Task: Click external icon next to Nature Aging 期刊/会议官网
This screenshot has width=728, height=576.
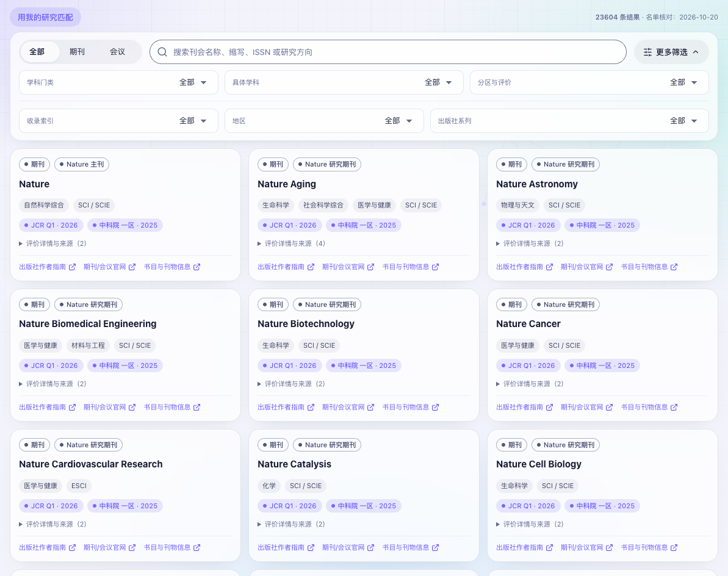Action: pos(370,267)
